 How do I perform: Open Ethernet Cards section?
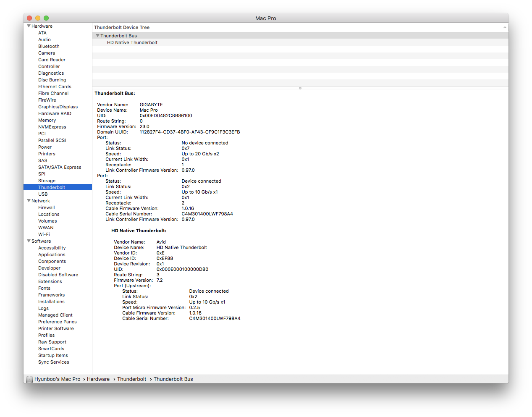(55, 87)
